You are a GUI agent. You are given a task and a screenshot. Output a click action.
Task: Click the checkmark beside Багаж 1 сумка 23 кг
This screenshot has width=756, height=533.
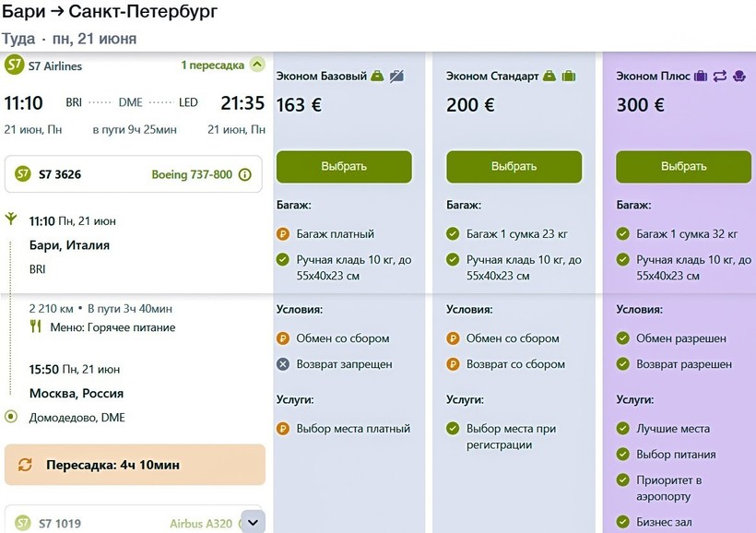tap(453, 234)
